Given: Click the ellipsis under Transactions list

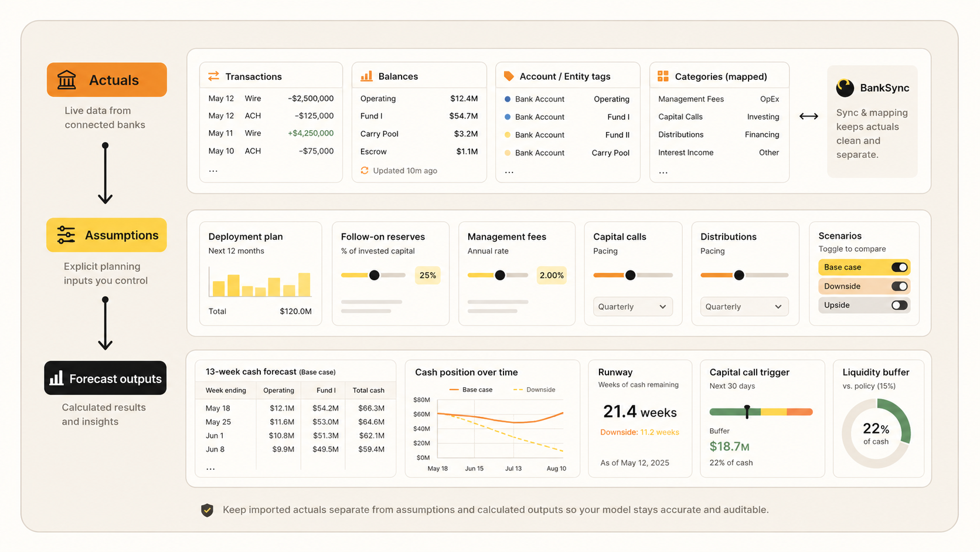Looking at the screenshot, I should click(213, 171).
